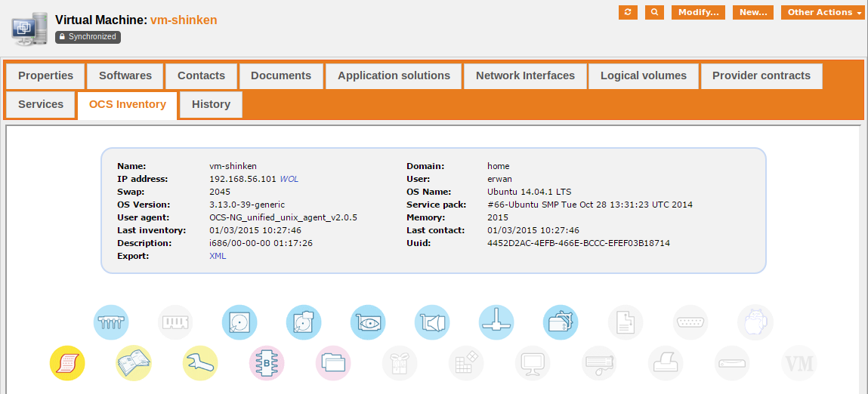Click the video card eye icon
The height and width of the screenshot is (394, 868).
click(368, 322)
